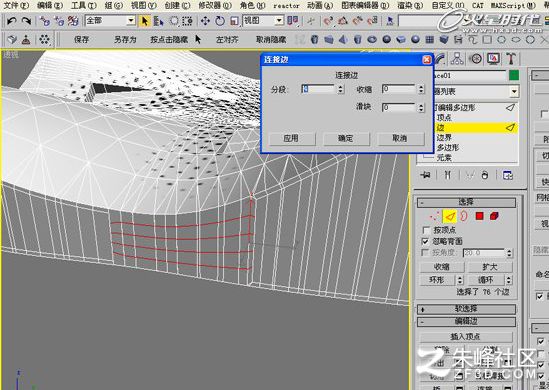Click the Bind to Space Warp icon

click(x=73, y=21)
